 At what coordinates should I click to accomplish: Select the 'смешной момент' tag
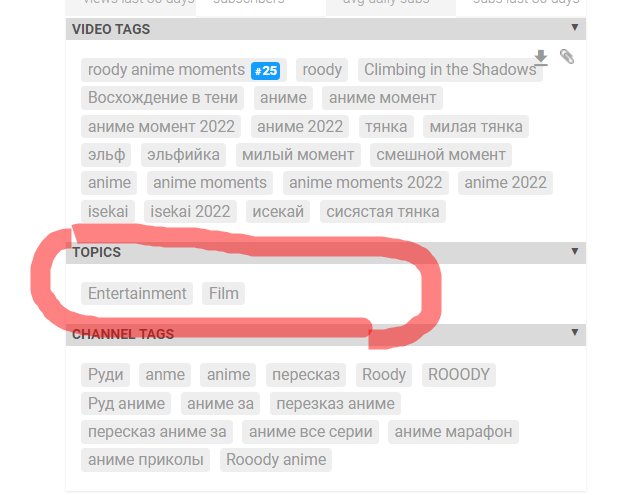pyautogui.click(x=441, y=155)
